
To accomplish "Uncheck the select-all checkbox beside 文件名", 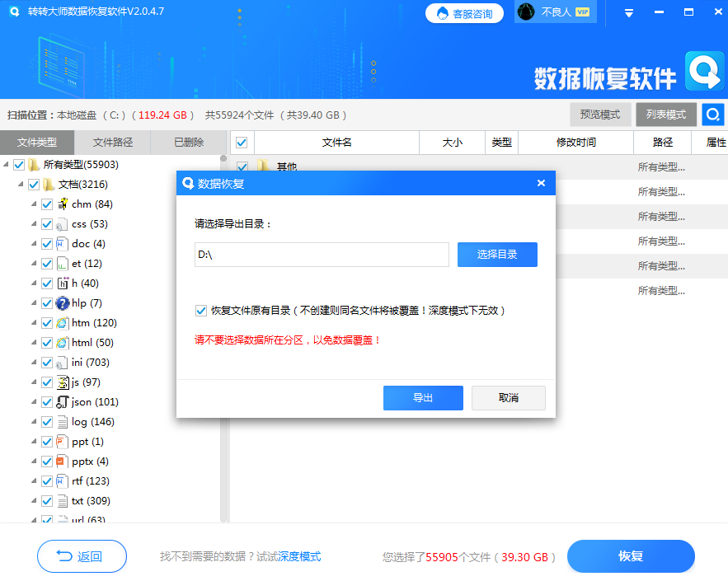I will pyautogui.click(x=242, y=142).
